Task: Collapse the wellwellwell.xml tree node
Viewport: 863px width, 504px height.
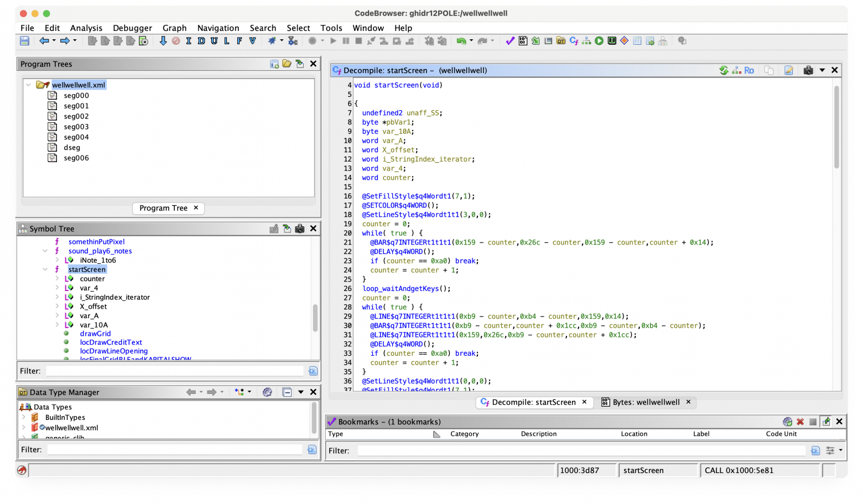Action: (x=28, y=85)
